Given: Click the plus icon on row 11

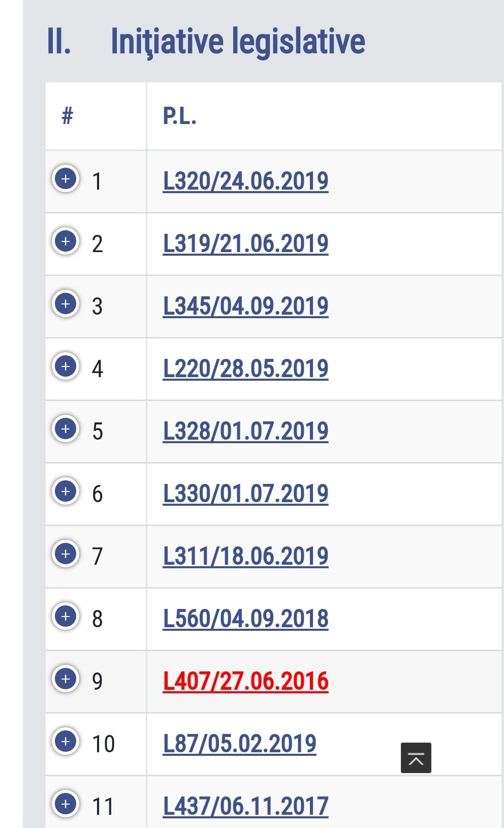Looking at the screenshot, I should [66, 804].
